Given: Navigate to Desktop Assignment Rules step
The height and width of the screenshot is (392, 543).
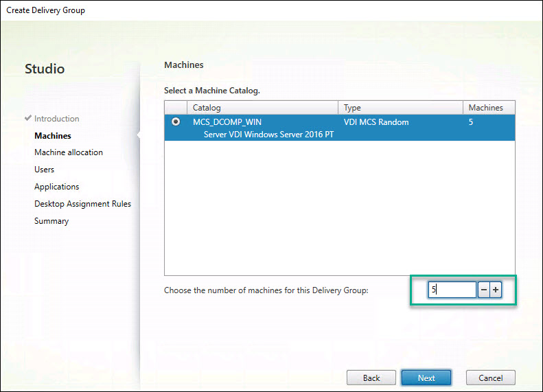Looking at the screenshot, I should click(82, 204).
